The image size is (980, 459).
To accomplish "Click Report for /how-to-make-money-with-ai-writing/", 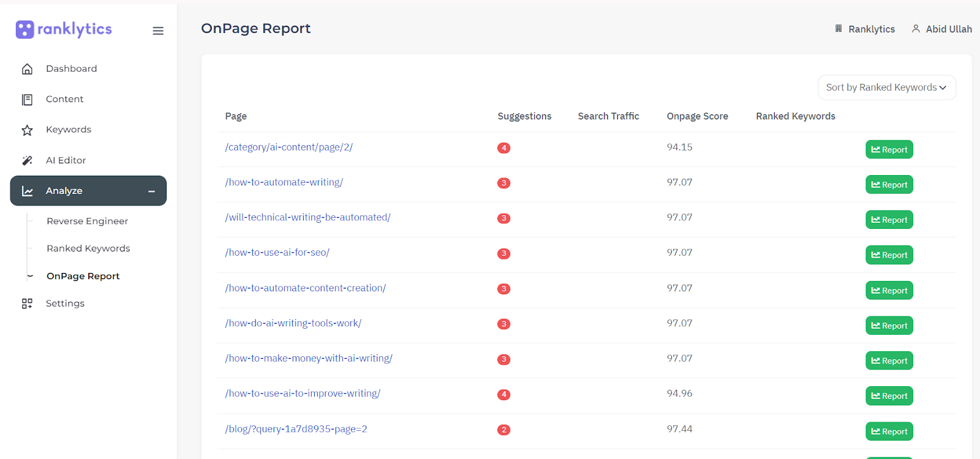I will coord(889,361).
